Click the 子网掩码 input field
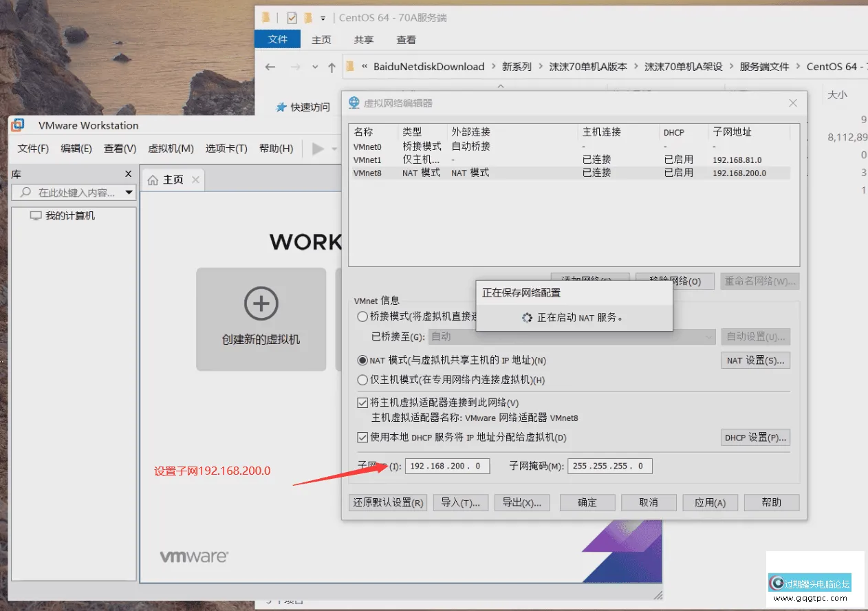Screen dimensions: 868x611 [609, 467]
